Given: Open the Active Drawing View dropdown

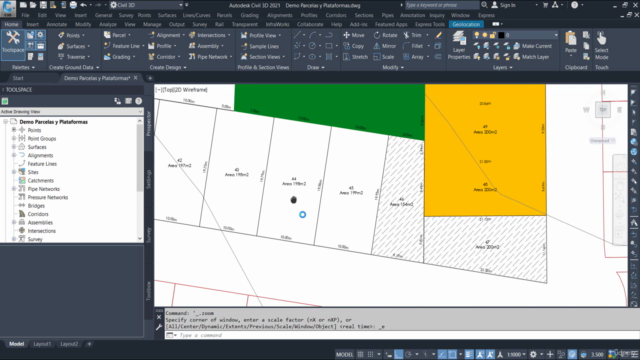Looking at the screenshot, I should click(x=71, y=111).
